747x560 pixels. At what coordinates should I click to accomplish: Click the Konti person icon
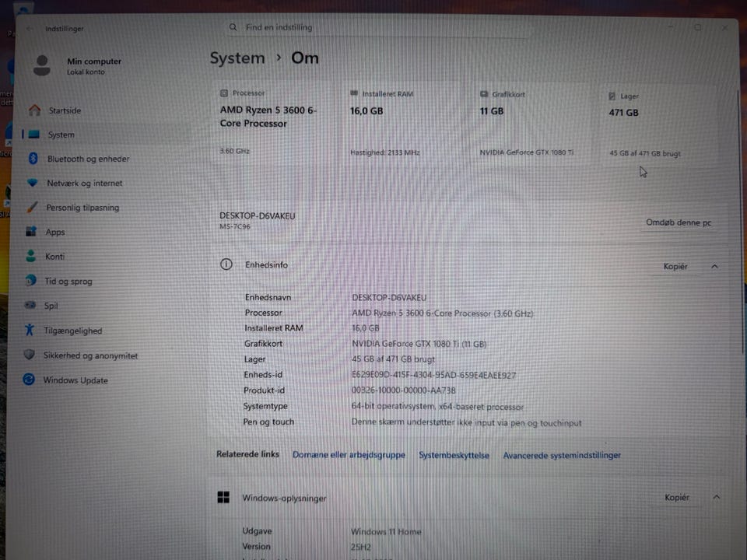(x=30, y=256)
